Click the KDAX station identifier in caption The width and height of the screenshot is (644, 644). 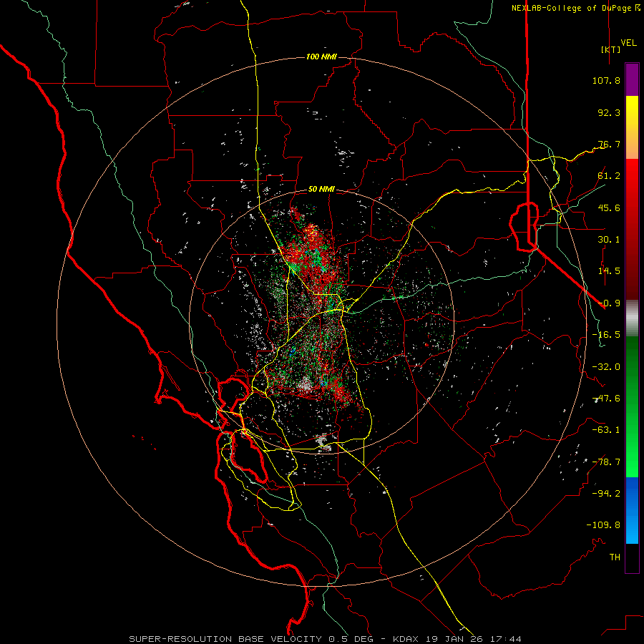[406, 639]
